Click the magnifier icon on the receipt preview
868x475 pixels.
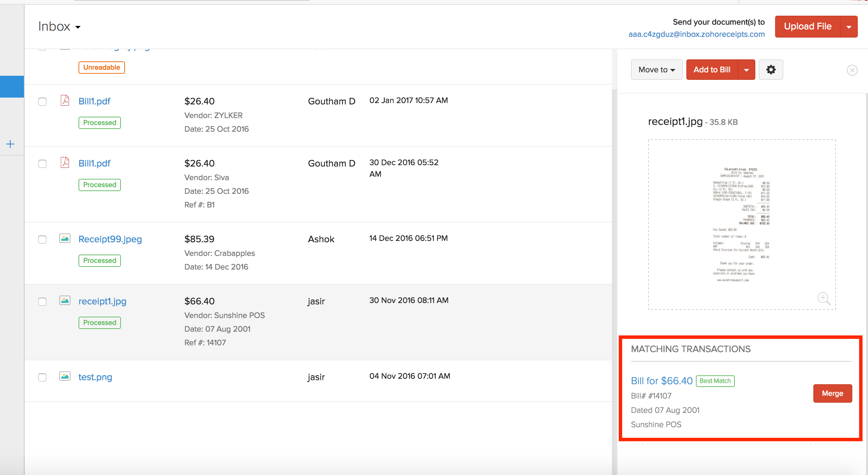click(824, 299)
